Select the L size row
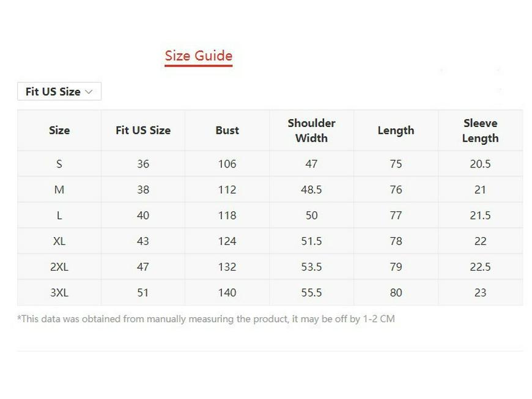532x399 pixels. click(59, 215)
